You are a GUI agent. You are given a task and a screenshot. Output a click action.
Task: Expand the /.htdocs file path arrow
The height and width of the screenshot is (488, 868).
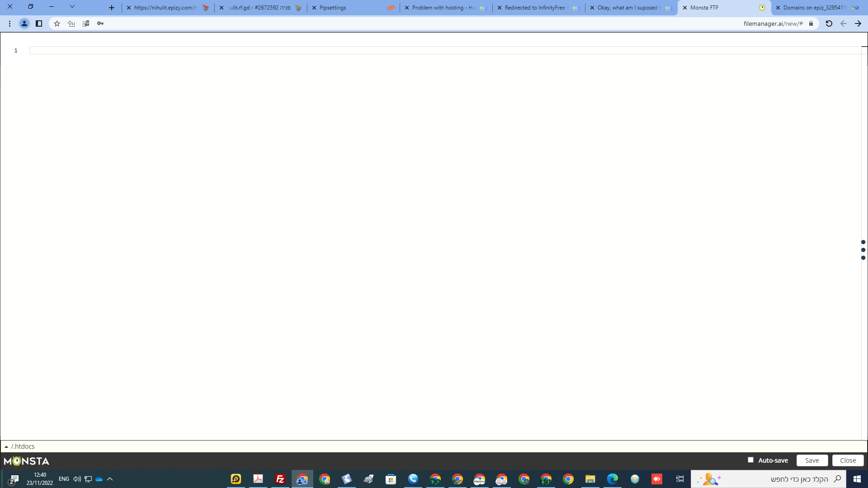pyautogui.click(x=6, y=447)
